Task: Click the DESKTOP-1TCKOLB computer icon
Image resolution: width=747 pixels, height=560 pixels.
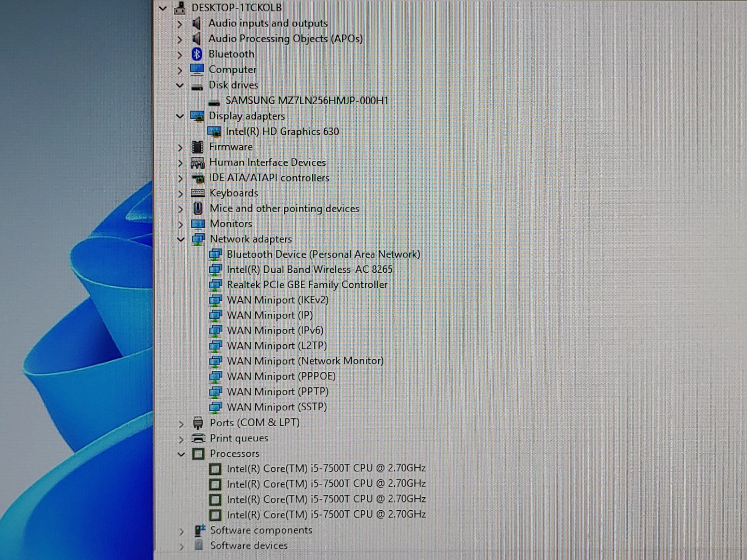Action: [180, 8]
